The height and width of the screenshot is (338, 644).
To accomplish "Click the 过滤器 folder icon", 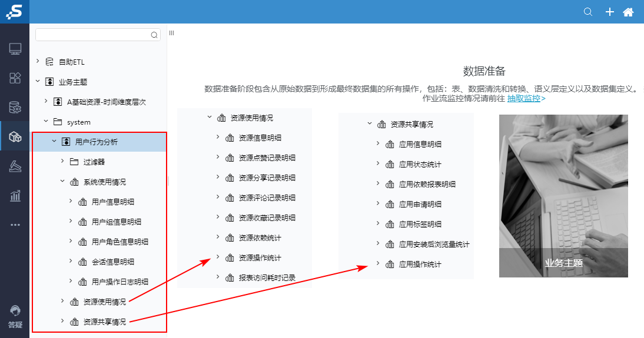I will tap(74, 162).
